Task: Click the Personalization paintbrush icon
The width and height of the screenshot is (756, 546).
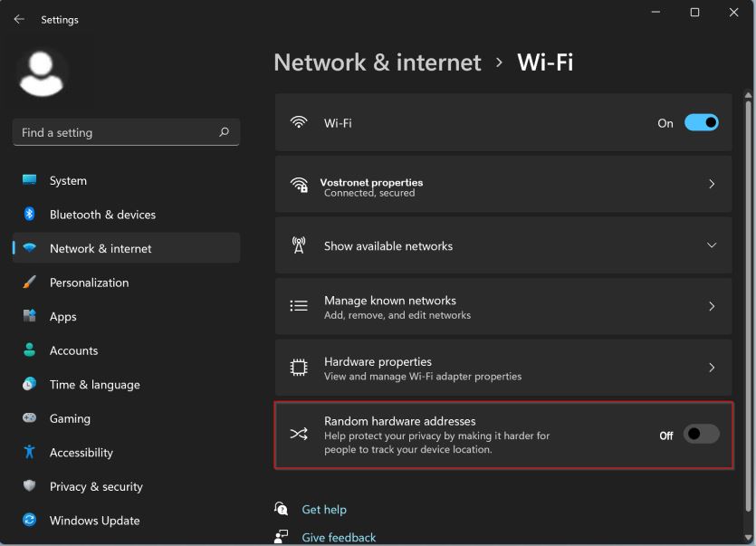Action: click(29, 282)
